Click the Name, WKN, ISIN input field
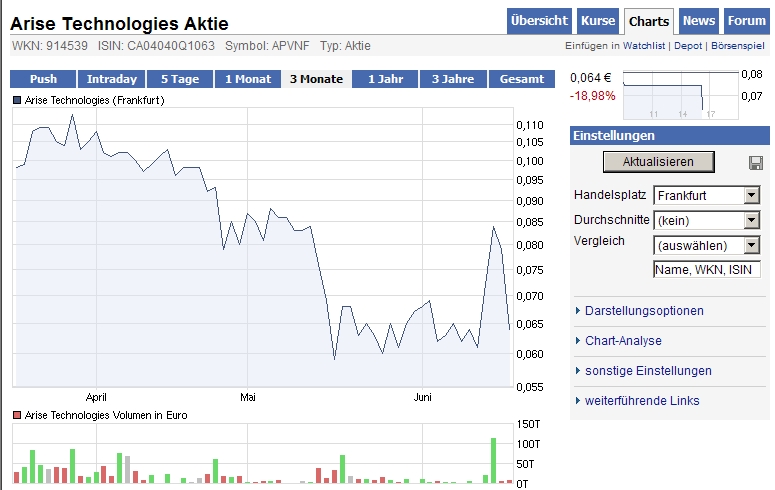The image size is (775, 490). [705, 269]
